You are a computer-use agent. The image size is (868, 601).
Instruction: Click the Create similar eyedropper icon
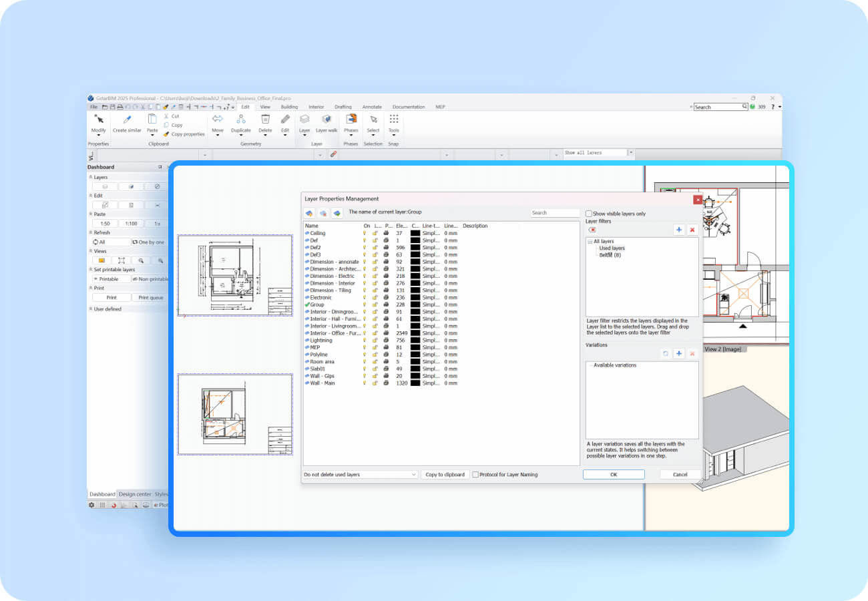point(127,120)
